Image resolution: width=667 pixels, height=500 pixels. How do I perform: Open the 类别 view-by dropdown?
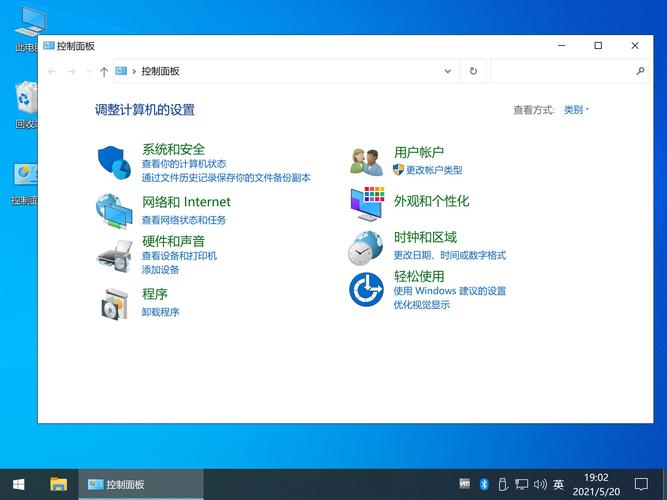coord(576,110)
